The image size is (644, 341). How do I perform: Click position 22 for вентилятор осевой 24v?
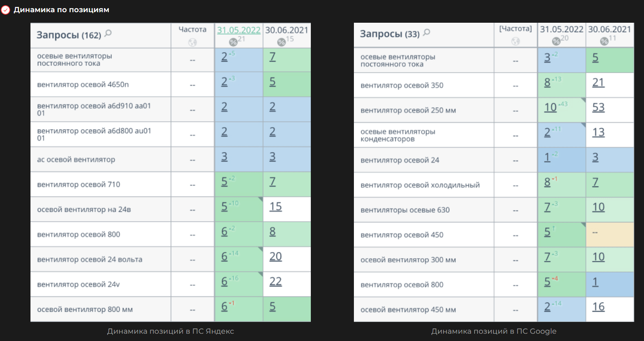(x=275, y=282)
